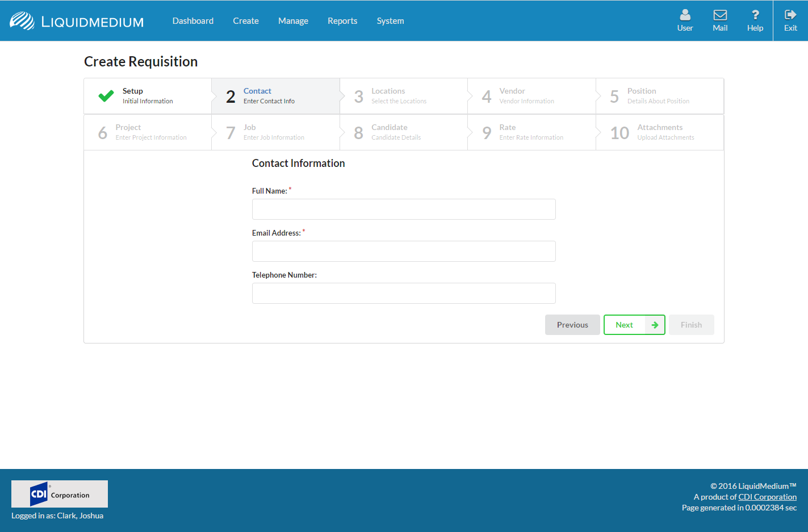Focus the Full Name input field
The height and width of the screenshot is (532, 808).
pos(404,209)
